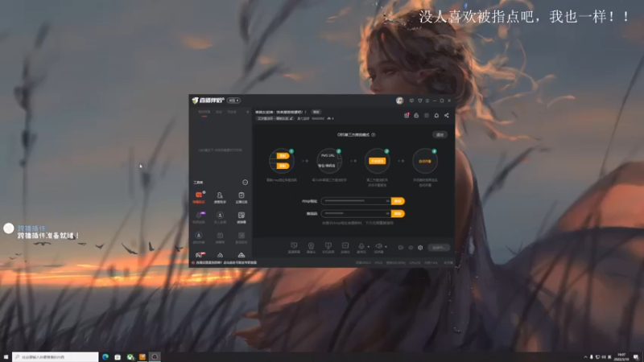Toggle the speaker icon in bottom toolbar
The height and width of the screenshot is (362, 644).
click(x=378, y=248)
